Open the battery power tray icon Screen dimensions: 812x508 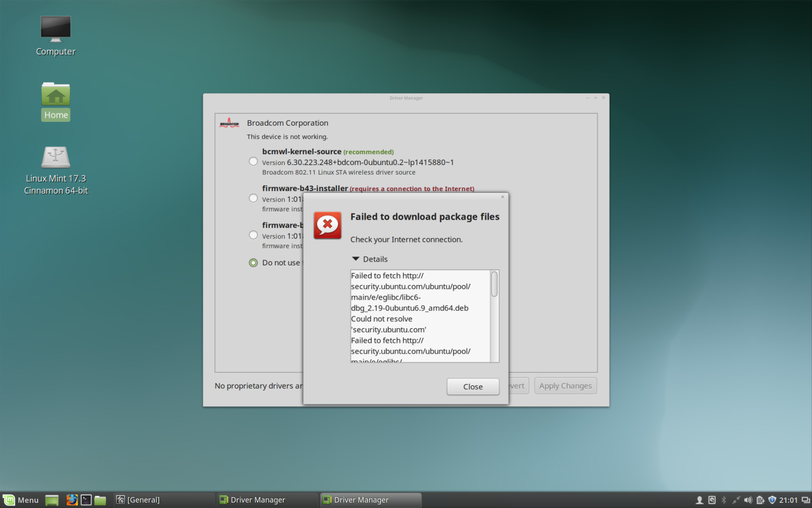[x=760, y=500]
